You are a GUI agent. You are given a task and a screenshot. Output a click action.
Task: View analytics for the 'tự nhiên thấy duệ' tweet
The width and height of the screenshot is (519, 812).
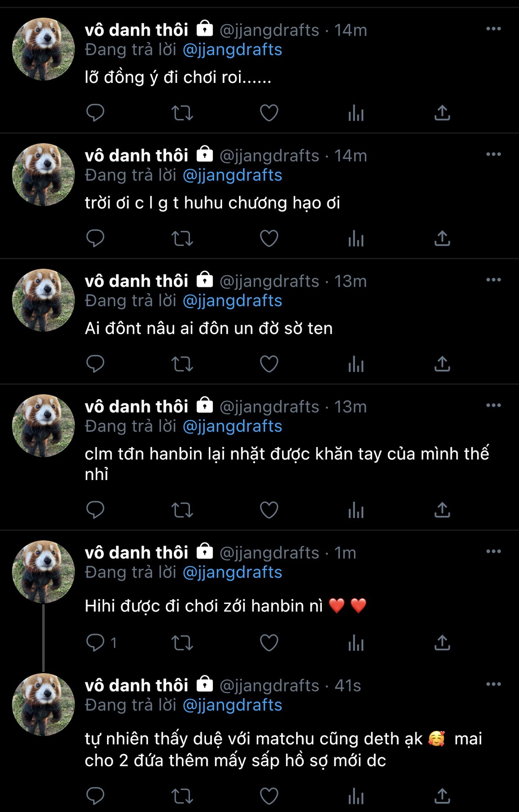[x=356, y=796]
